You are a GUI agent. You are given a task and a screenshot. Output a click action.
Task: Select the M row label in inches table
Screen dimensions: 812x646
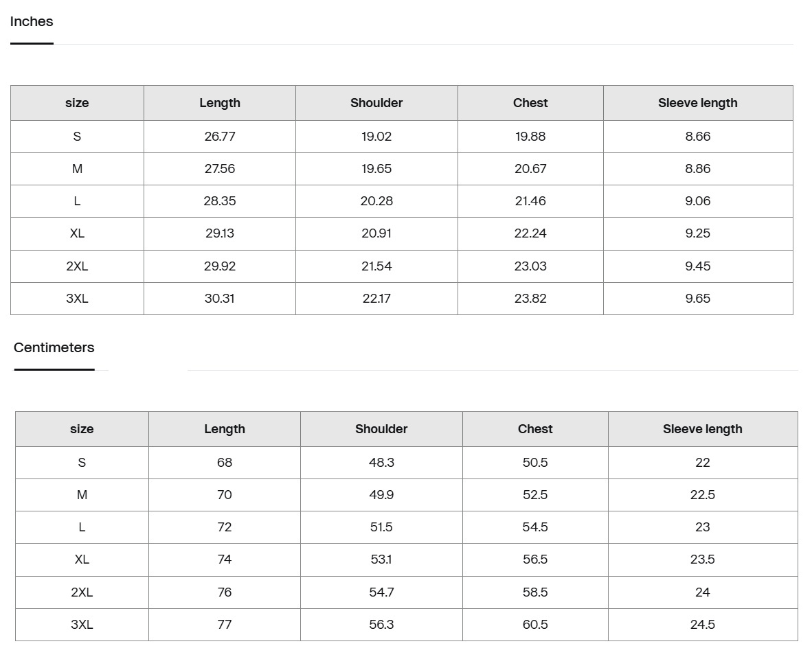(x=77, y=169)
